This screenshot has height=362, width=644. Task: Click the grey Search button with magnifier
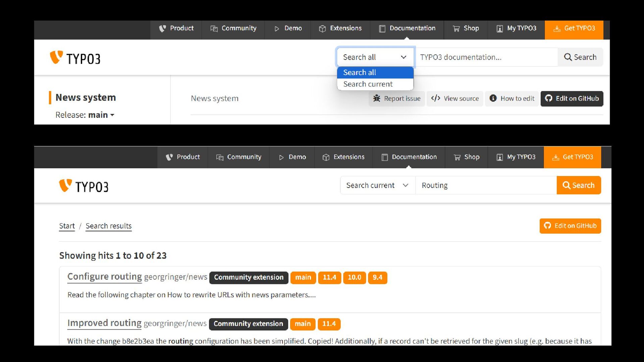tap(580, 57)
